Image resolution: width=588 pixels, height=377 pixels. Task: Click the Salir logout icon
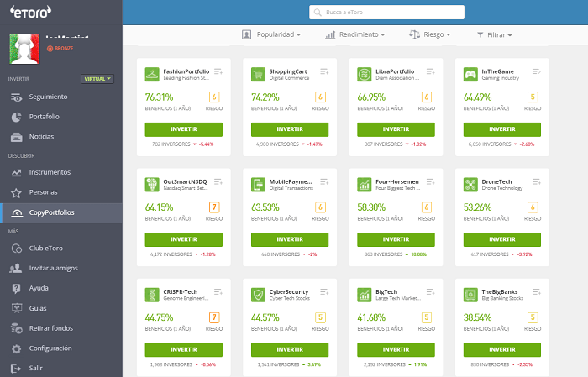click(16, 369)
